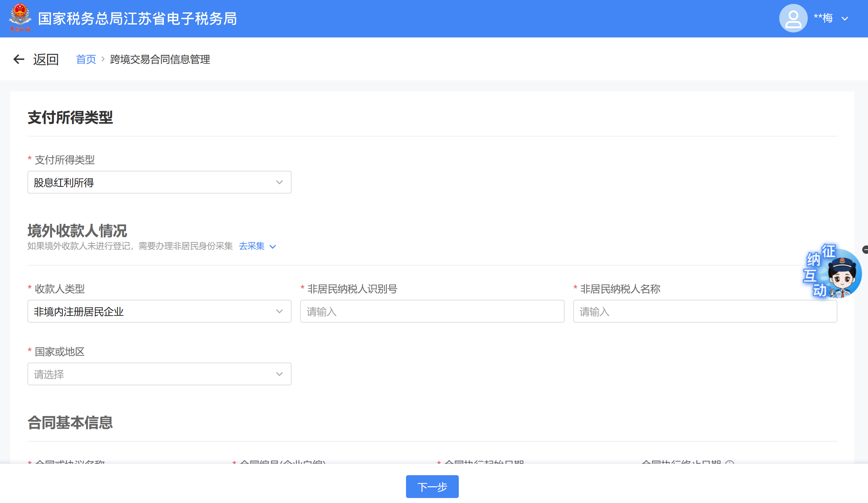This screenshot has height=503, width=868.
Task: Open the 支付所得类型 dropdown
Action: (x=159, y=182)
